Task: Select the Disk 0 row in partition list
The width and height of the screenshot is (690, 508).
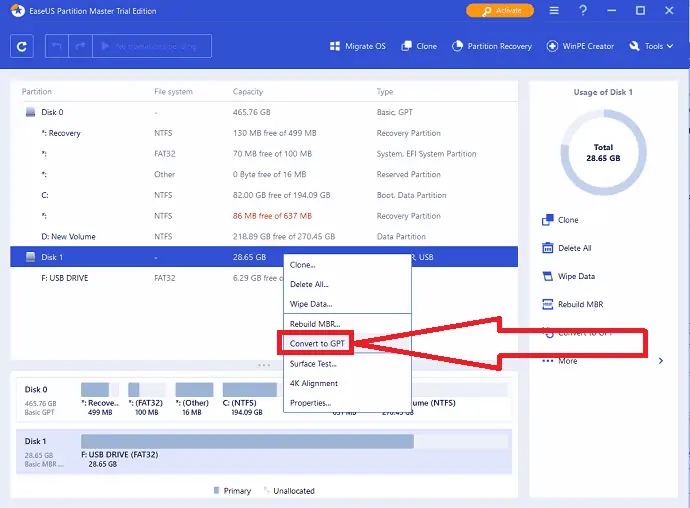Action: point(264,112)
